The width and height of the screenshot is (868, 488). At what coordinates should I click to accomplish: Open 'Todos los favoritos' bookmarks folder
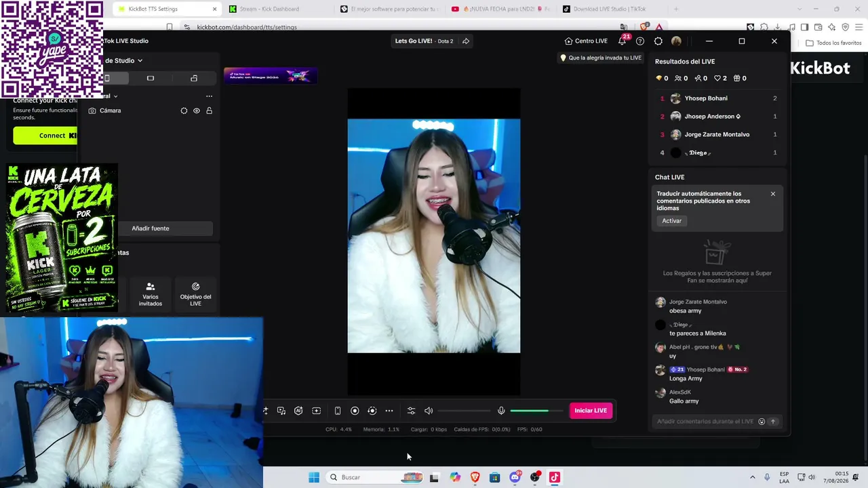pos(834,43)
